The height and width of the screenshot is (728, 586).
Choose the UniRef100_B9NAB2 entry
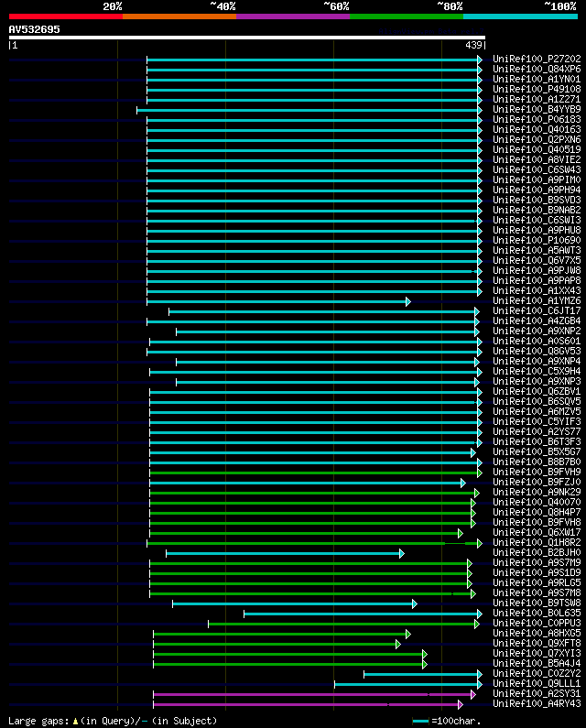(537, 211)
